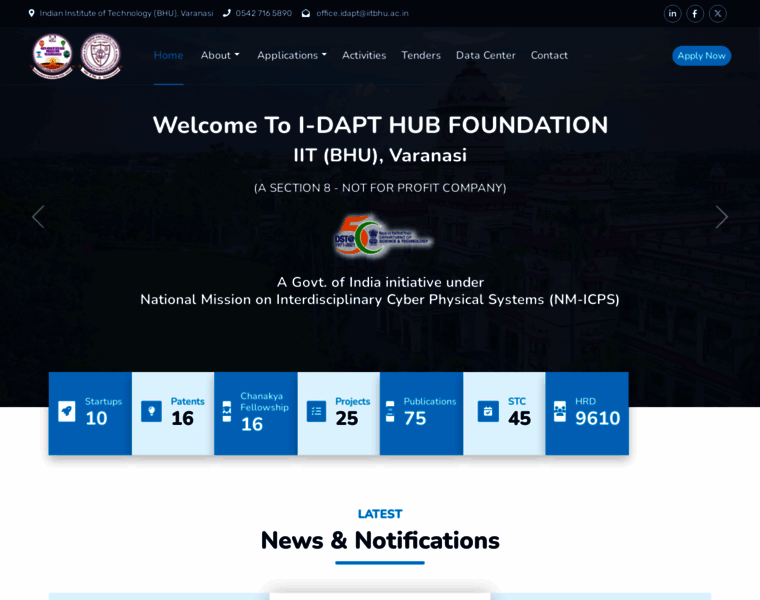Click the News & Notifications heading

coord(380,540)
